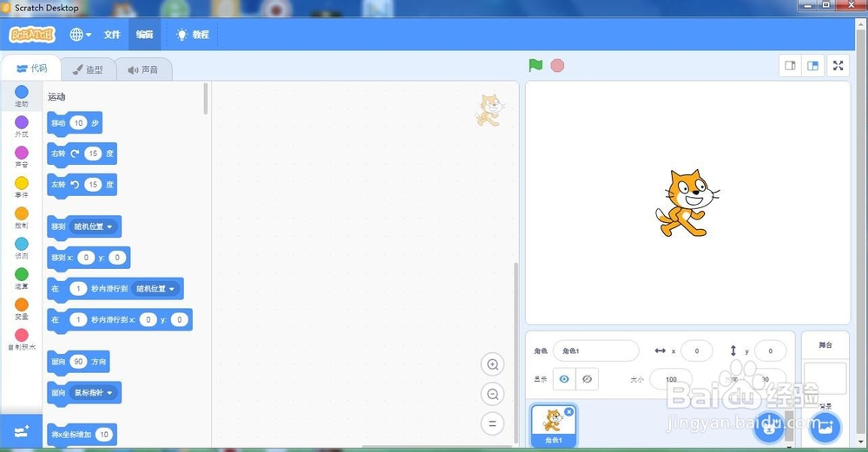Select the orange 控制 control category
The image size is (868, 452).
(x=22, y=217)
